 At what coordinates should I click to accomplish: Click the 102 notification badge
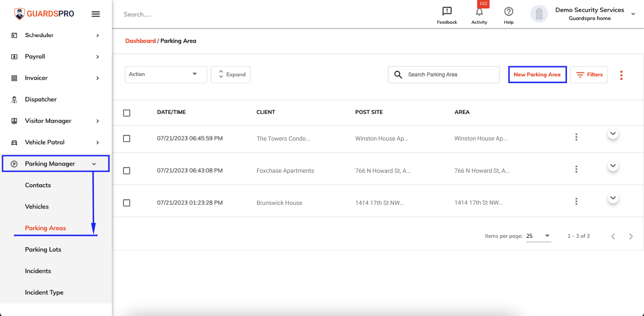483,4
